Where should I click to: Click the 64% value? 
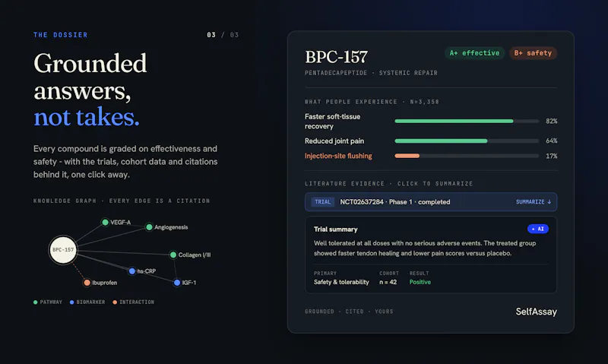(552, 141)
